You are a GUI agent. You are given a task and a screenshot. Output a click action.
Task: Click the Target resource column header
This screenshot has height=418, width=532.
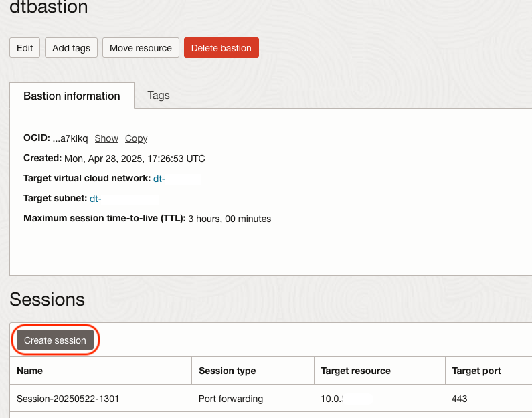(355, 371)
